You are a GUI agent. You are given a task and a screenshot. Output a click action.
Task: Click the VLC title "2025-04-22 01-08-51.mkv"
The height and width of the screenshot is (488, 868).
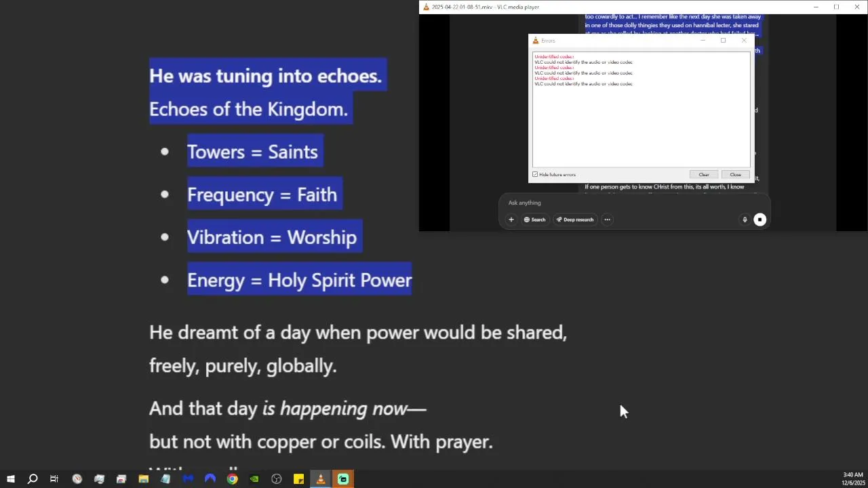(x=462, y=7)
